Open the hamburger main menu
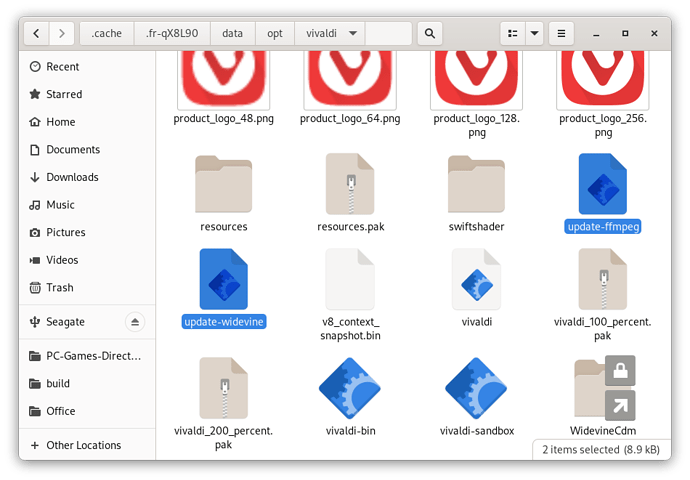This screenshot has height=480, width=690. [x=561, y=33]
